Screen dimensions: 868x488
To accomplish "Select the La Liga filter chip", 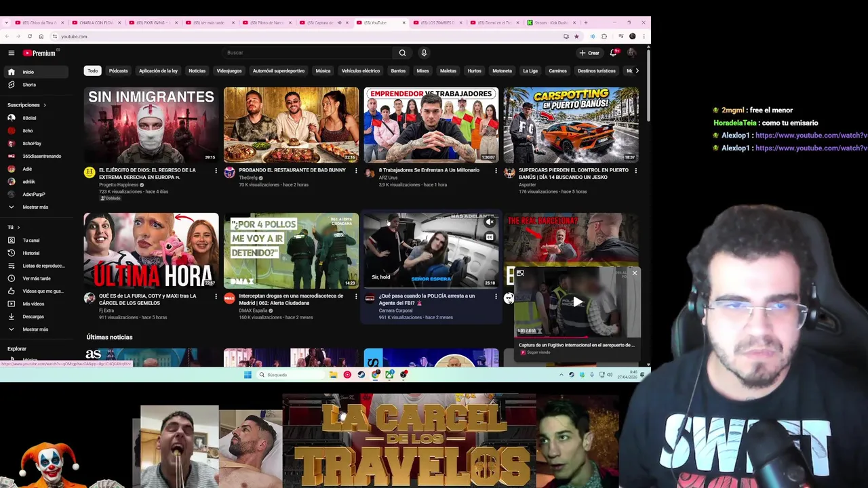I will click(530, 70).
